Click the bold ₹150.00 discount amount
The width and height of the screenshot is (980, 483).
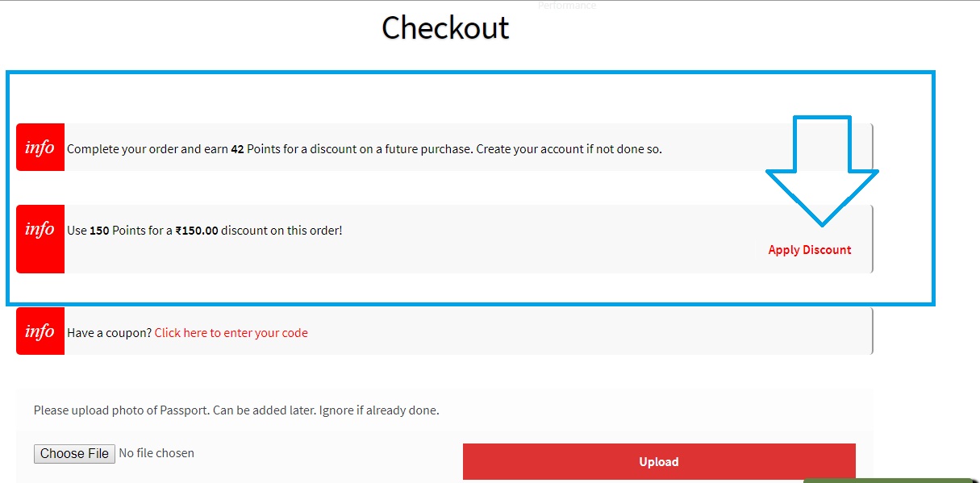tap(197, 231)
